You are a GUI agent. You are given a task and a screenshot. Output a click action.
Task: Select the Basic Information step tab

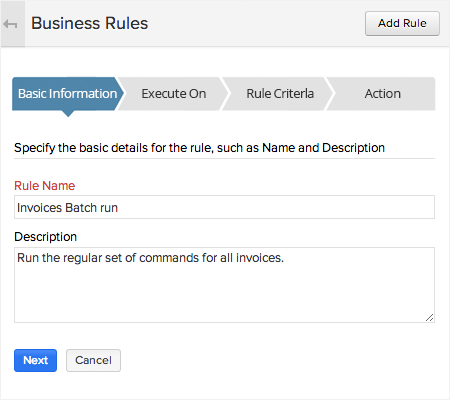67,94
